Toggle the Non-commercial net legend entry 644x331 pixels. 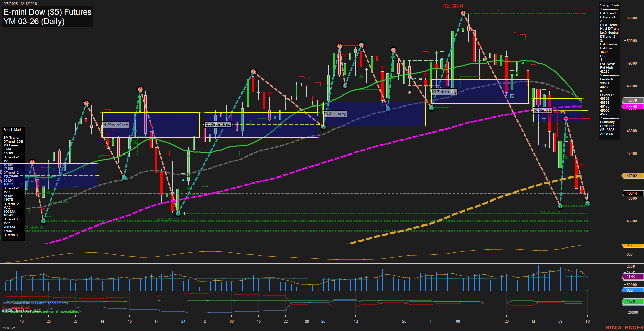(x=34, y=303)
